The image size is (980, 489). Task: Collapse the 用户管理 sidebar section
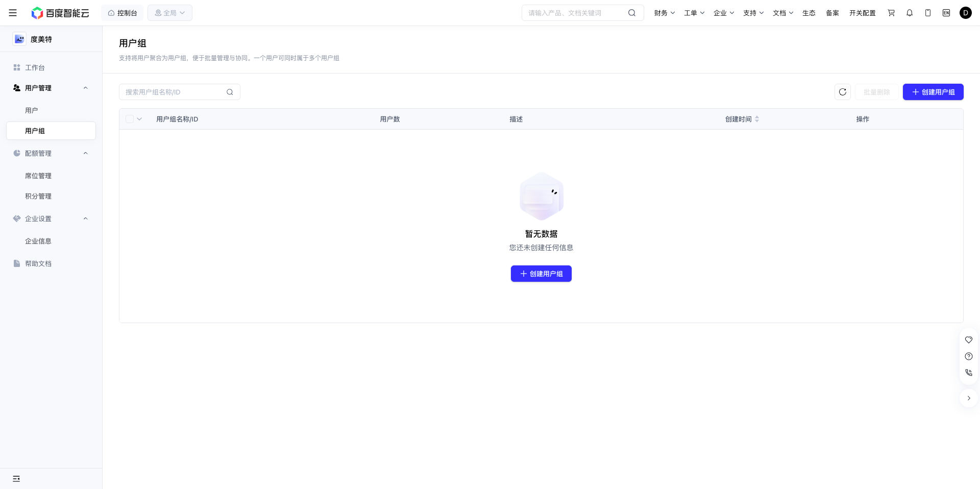86,88
